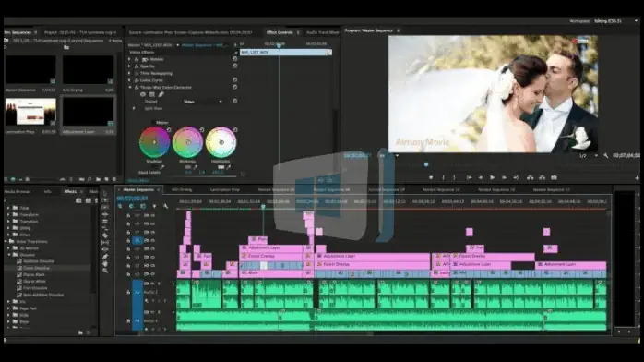
Task: Toggle eye visibility on the V5 track
Action: (x=153, y=240)
